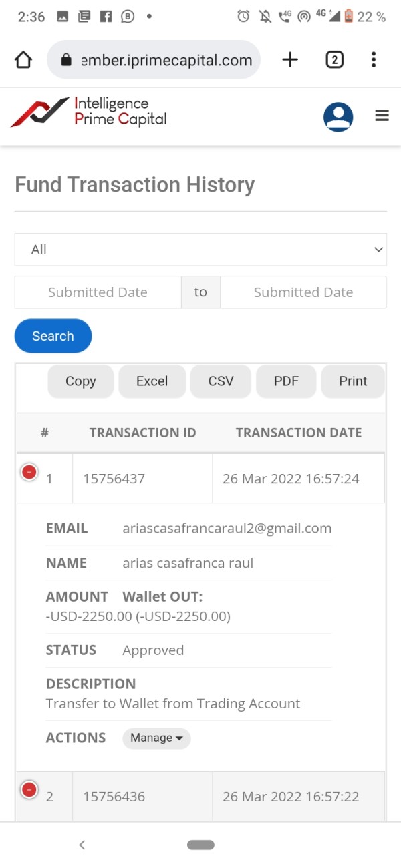Open the hamburger navigation menu
The image size is (401, 868).
[382, 116]
